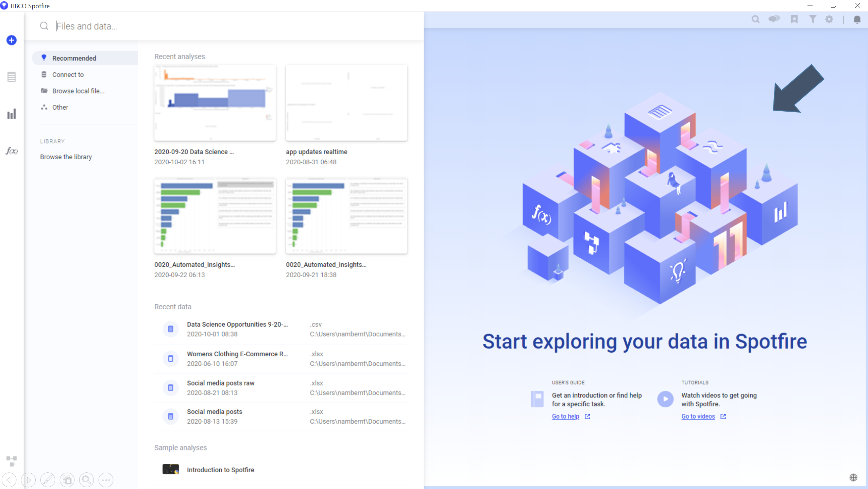Screen dimensions: 868x489
Task: Select Connect to in the side menu
Action: click(85, 75)
